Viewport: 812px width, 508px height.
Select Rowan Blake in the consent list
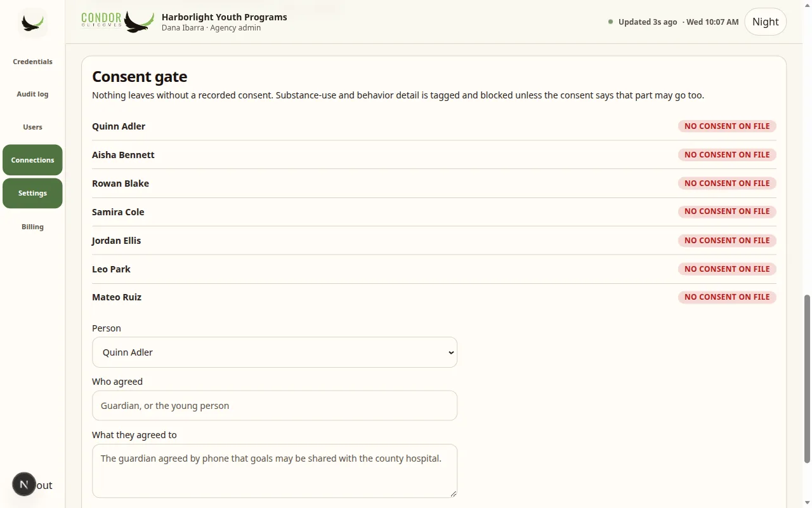pyautogui.click(x=121, y=184)
